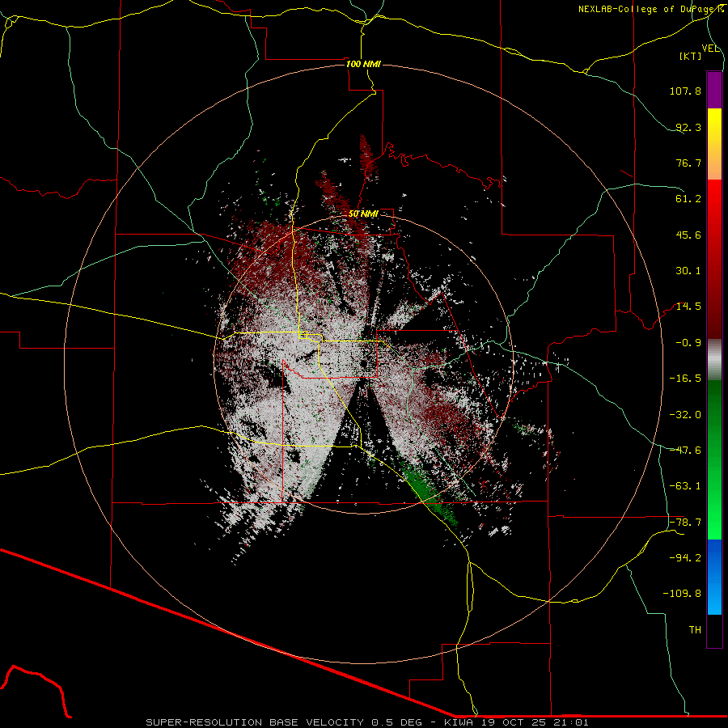Click the [KT] units label
This screenshot has width=728, height=728.
pyautogui.click(x=690, y=56)
